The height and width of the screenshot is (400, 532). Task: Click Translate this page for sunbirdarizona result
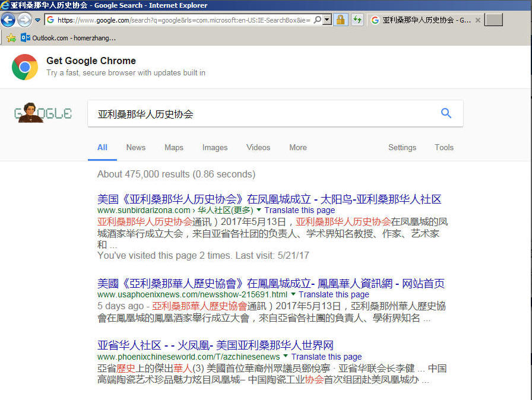point(300,210)
